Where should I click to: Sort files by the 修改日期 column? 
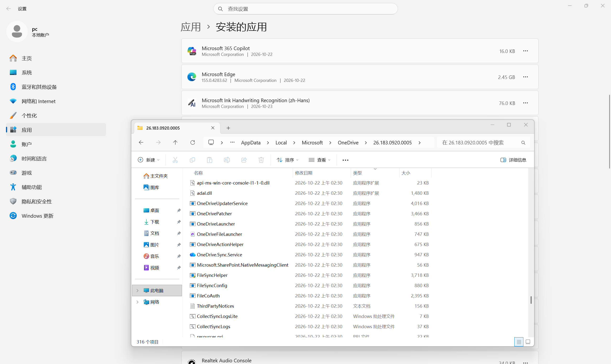pos(322,173)
